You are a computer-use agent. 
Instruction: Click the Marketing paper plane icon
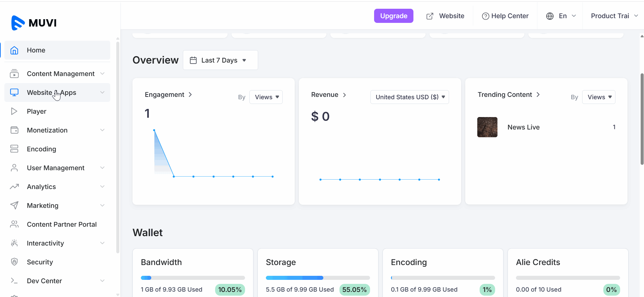click(14, 206)
